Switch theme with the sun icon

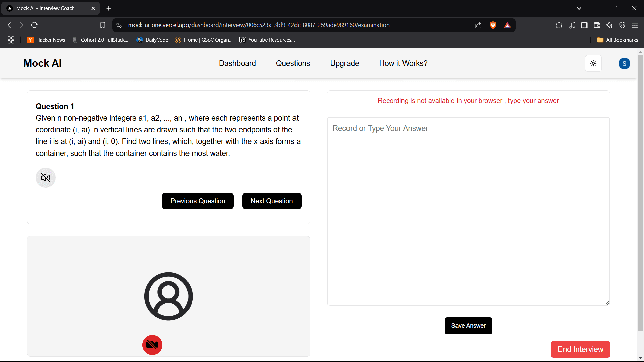[x=593, y=63]
